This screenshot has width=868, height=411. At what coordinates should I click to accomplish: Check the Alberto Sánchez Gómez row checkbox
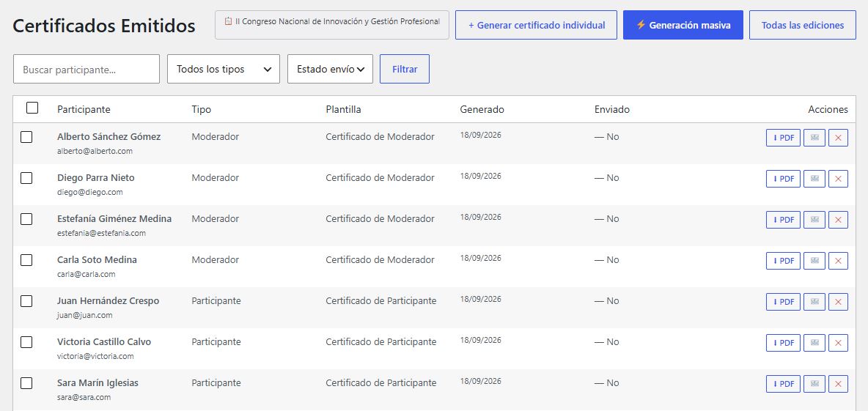26,136
